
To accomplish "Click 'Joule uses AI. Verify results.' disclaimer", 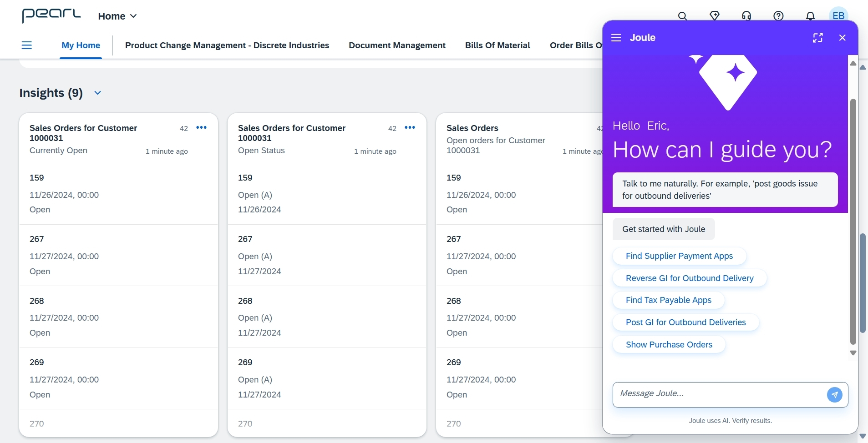I will [730, 421].
